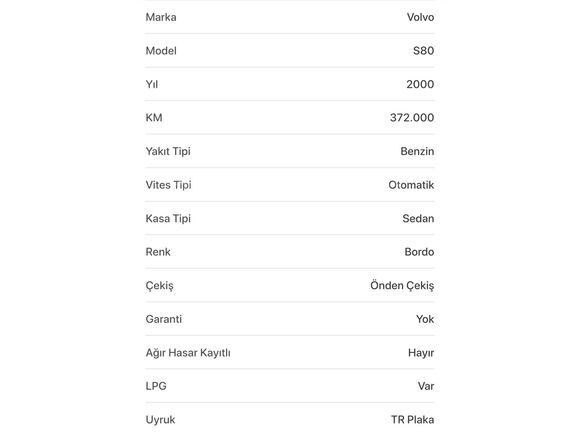Select the 372.000 kilometer value
The image size is (580, 435).
(412, 118)
